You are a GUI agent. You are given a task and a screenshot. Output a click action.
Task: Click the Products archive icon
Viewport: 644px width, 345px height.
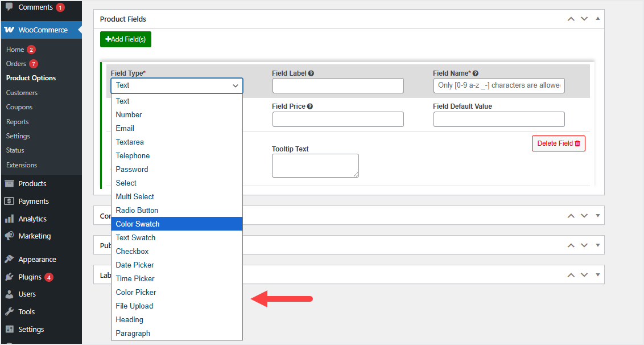pyautogui.click(x=9, y=183)
